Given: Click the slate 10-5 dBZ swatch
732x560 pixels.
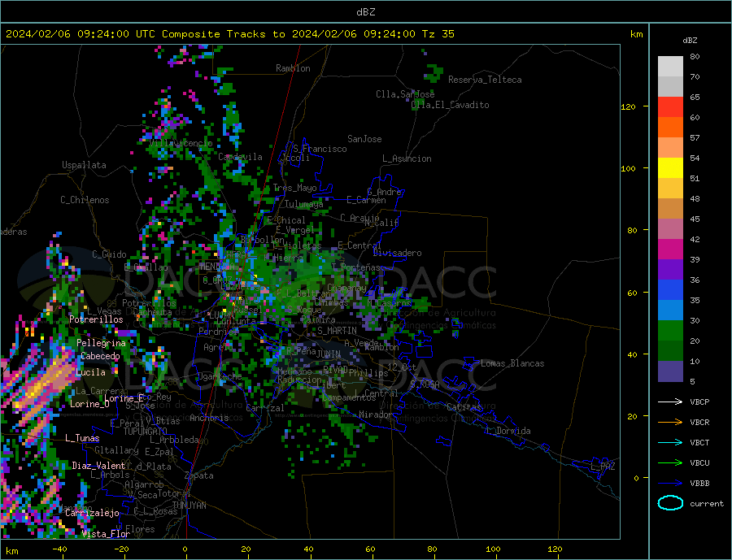Looking at the screenshot, I should coord(670,371).
